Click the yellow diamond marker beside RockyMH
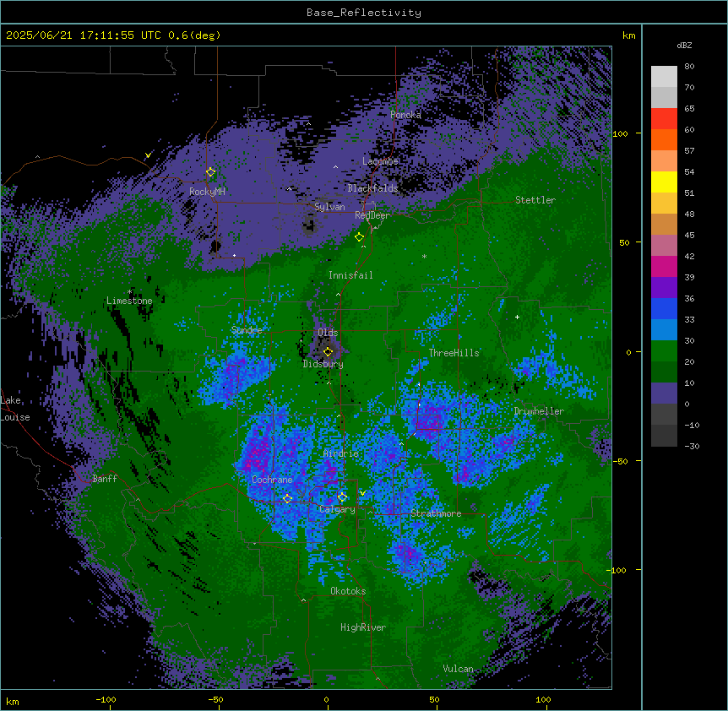Viewport: 728px width, 711px height. coord(211,172)
